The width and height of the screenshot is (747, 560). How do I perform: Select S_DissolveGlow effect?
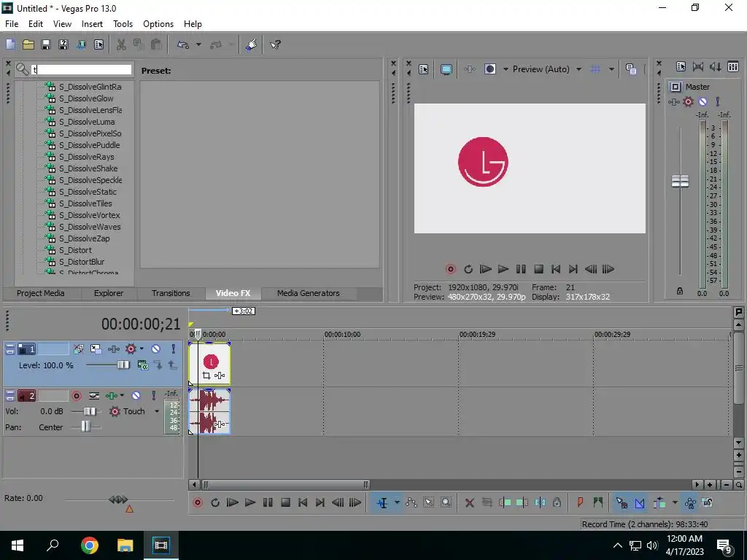coord(86,98)
